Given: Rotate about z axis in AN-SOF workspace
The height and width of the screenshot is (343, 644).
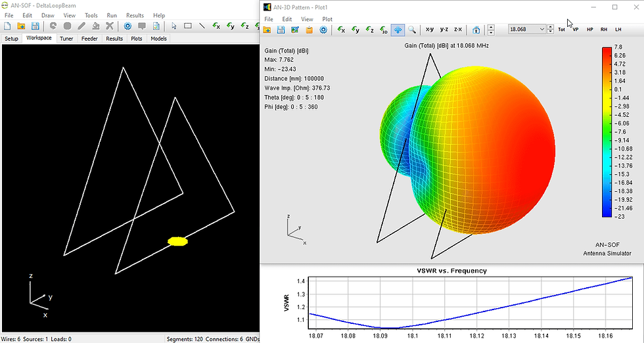Looking at the screenshot, I should pyautogui.click(x=244, y=26).
